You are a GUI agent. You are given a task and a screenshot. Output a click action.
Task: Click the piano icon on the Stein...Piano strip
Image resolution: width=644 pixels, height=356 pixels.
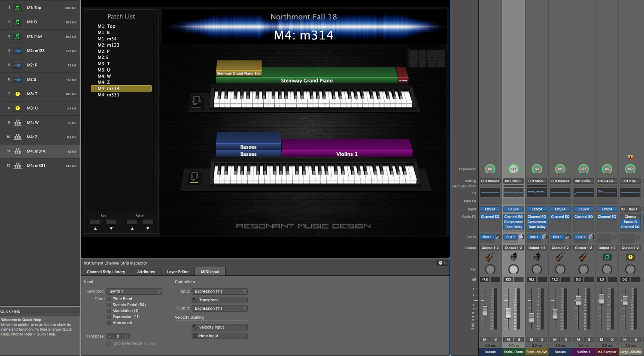(x=513, y=257)
